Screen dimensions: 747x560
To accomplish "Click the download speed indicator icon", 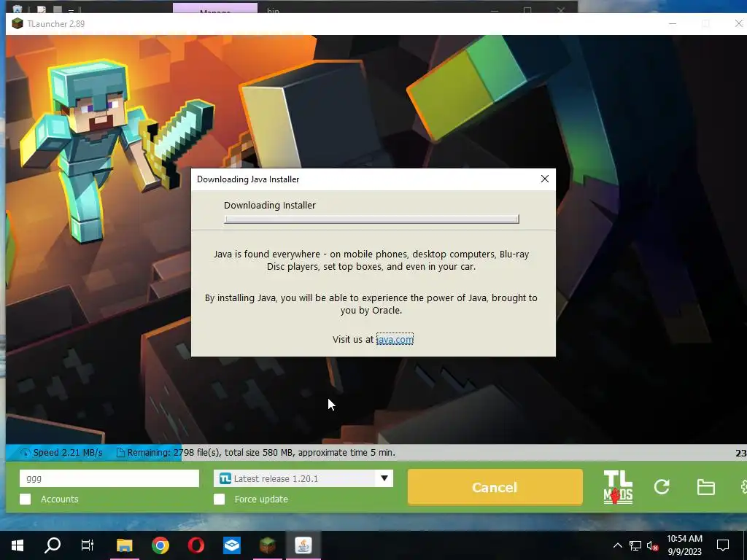I will [26, 453].
